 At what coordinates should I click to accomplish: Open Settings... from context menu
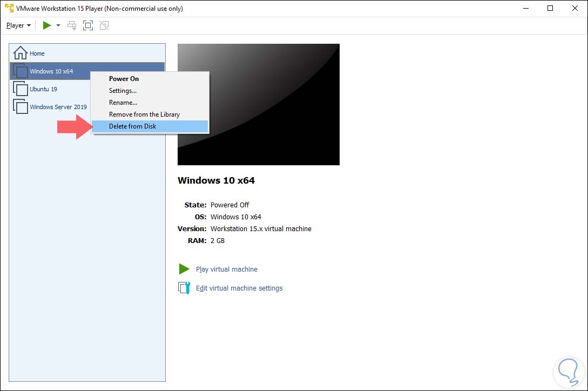tap(150, 90)
